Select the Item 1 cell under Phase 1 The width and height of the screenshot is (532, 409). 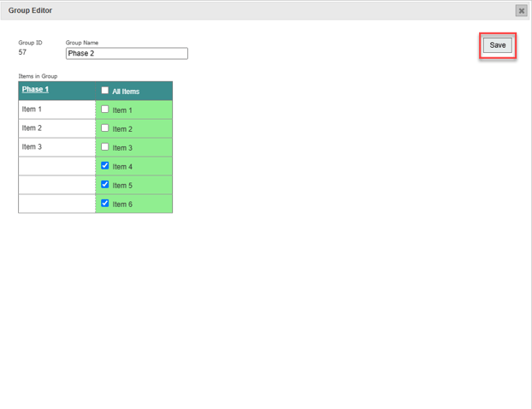[56, 110]
